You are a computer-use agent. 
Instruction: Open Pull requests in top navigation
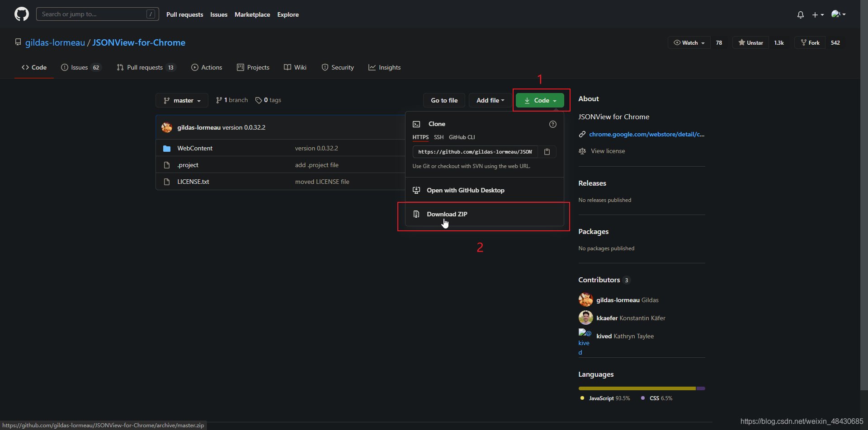[184, 14]
